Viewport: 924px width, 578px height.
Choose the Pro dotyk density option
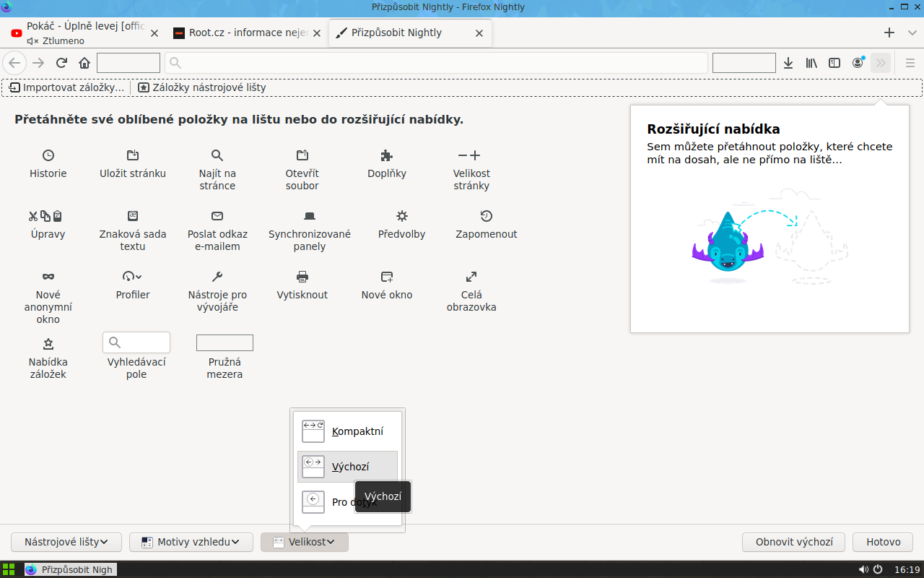point(347,501)
